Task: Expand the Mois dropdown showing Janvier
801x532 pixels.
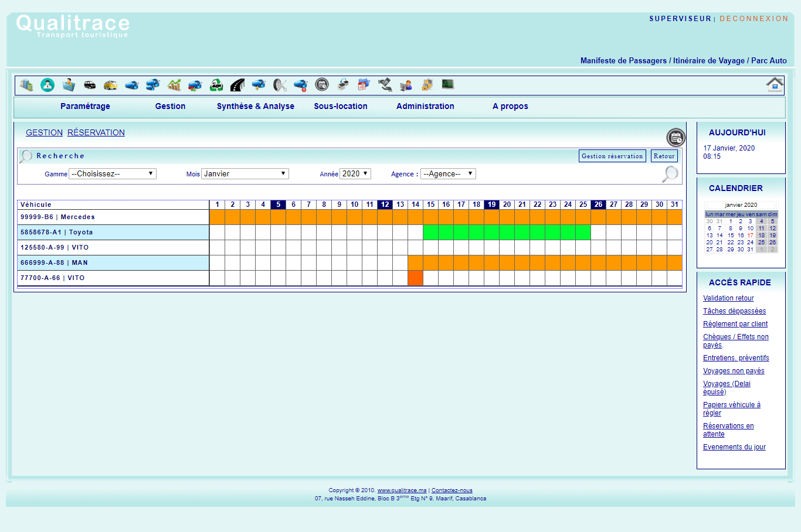Action: [245, 174]
